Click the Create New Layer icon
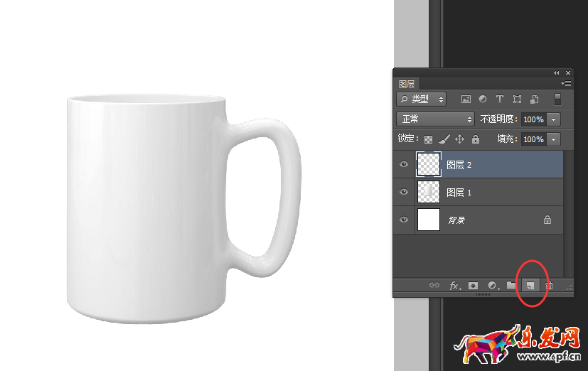 (x=530, y=286)
